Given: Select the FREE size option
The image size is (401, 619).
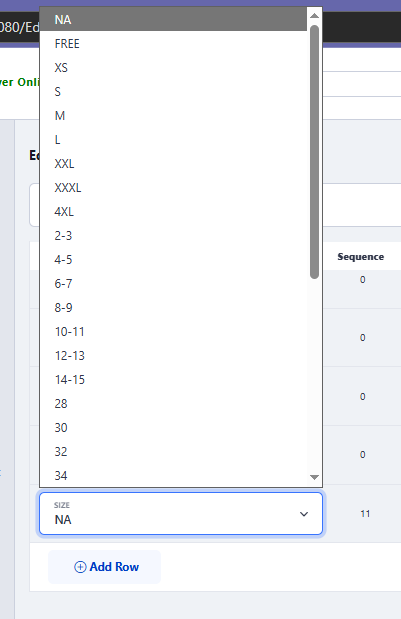Looking at the screenshot, I should (173, 43).
